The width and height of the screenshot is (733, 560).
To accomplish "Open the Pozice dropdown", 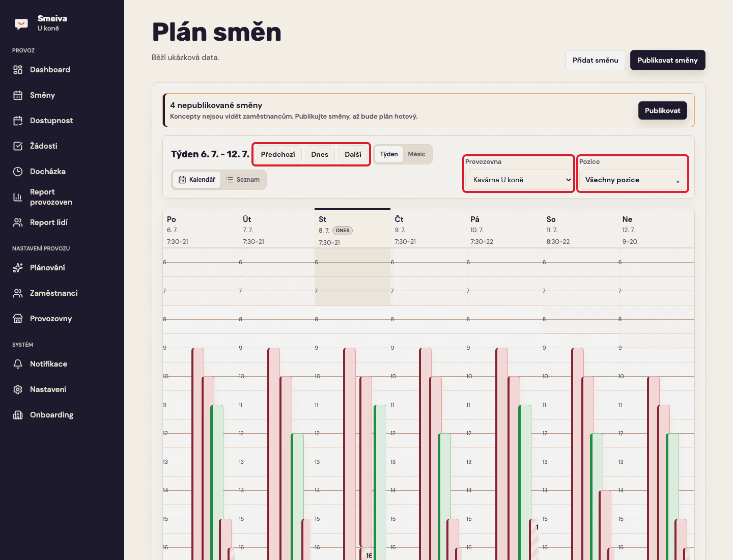I will click(633, 180).
